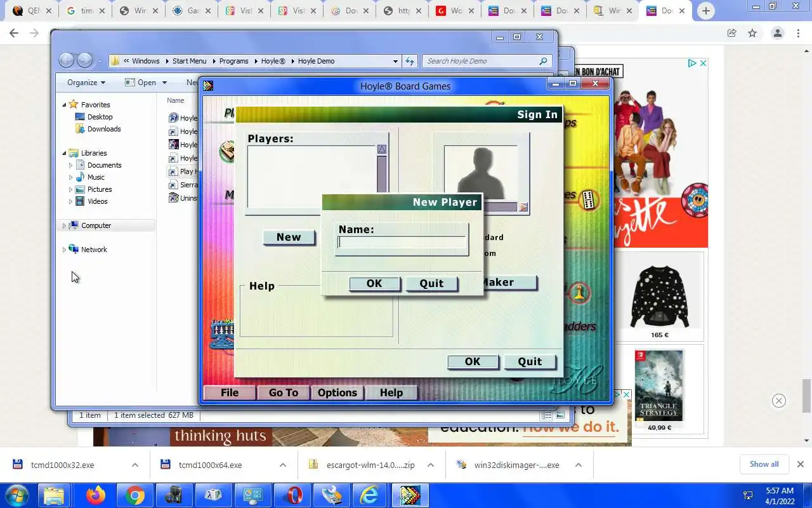Launch Firefox from the taskbar
Image resolution: width=812 pixels, height=508 pixels.
click(x=96, y=495)
